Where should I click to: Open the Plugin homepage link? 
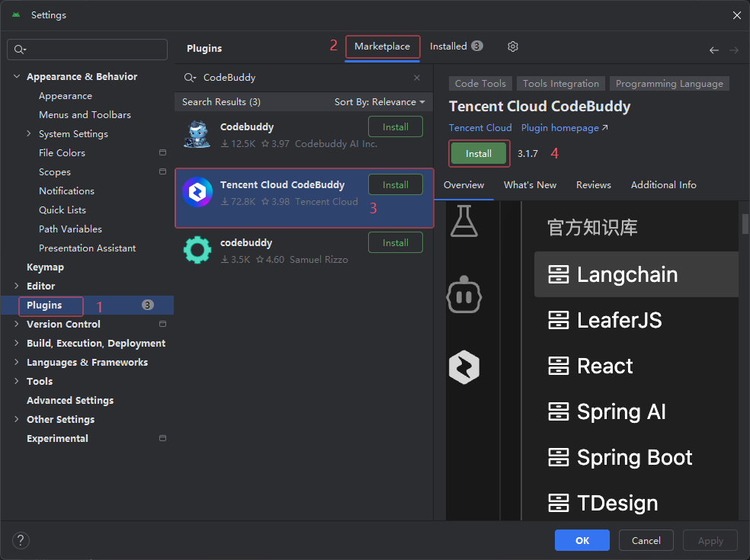[x=559, y=127]
